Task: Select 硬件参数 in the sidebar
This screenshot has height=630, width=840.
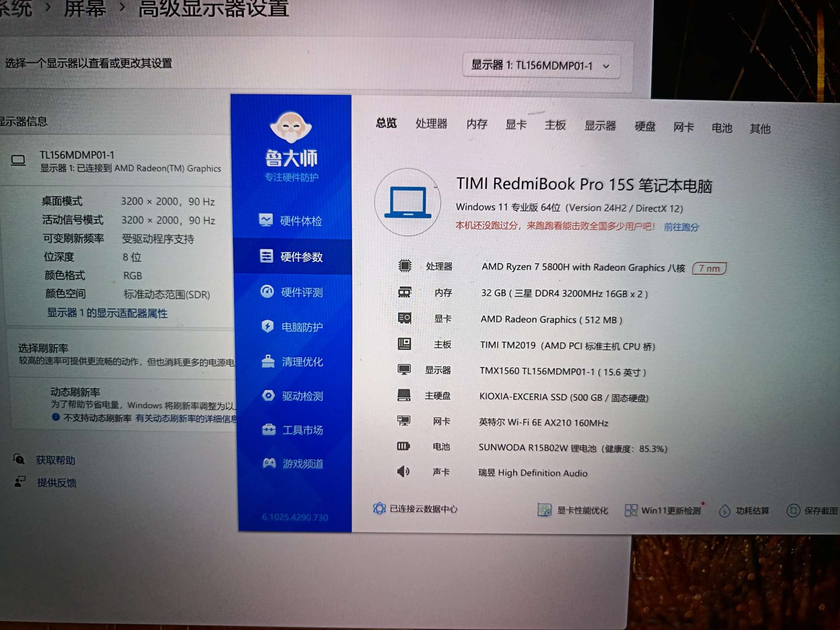Action: coord(292,256)
